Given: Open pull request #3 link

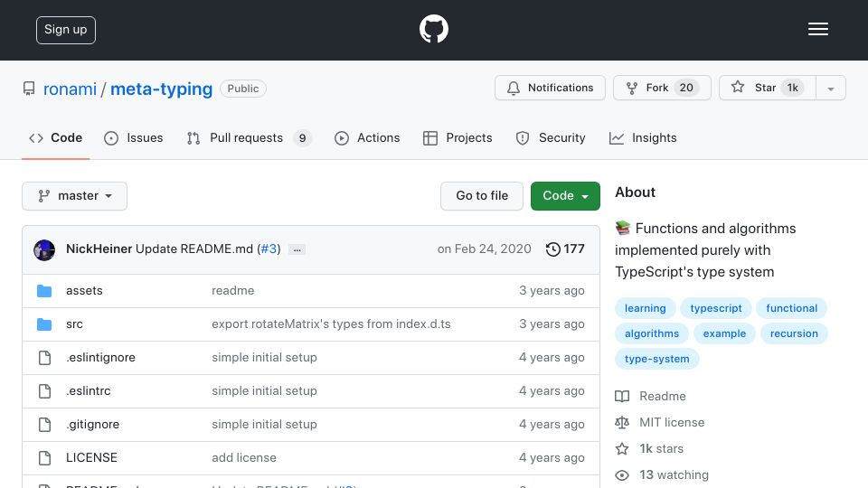Looking at the screenshot, I should point(269,249).
